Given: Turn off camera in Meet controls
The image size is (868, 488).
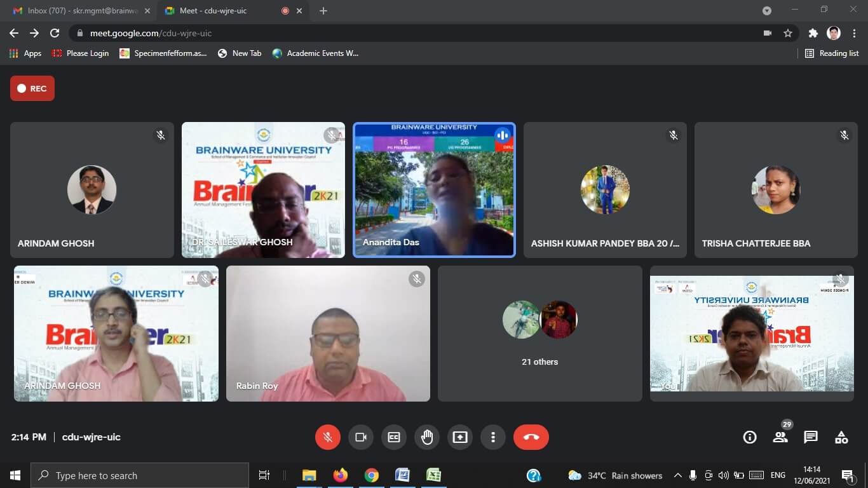Looking at the screenshot, I should point(361,437).
